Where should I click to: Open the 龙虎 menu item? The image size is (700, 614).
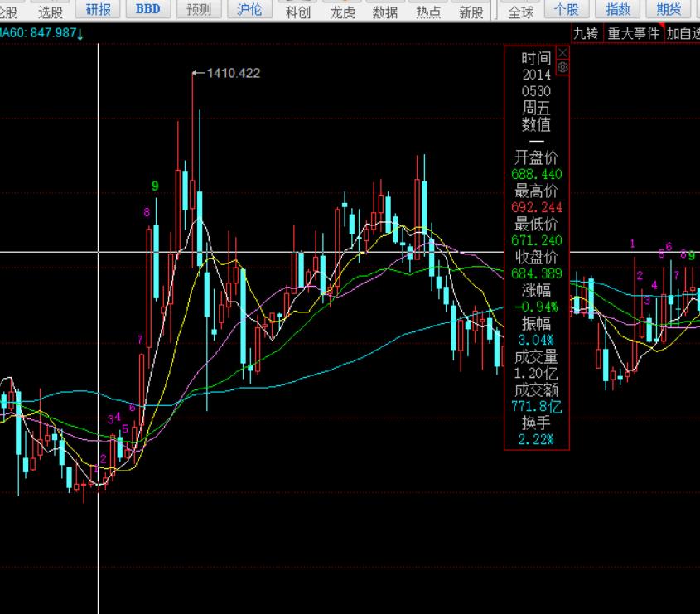(342, 12)
